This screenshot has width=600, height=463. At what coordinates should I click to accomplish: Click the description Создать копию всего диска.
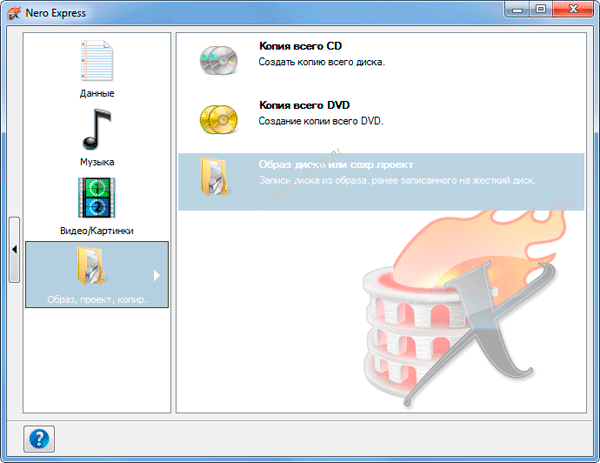coord(322,62)
